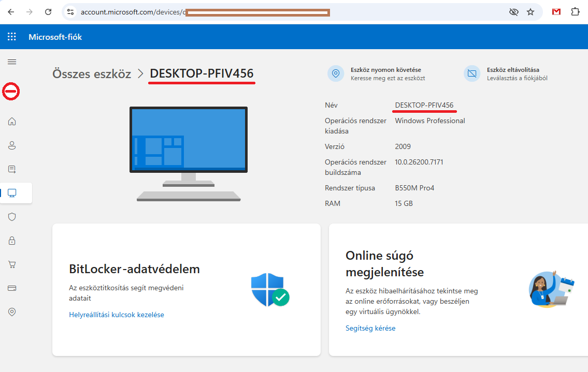Click the Eszköz eltávolítása device icon

click(x=472, y=73)
